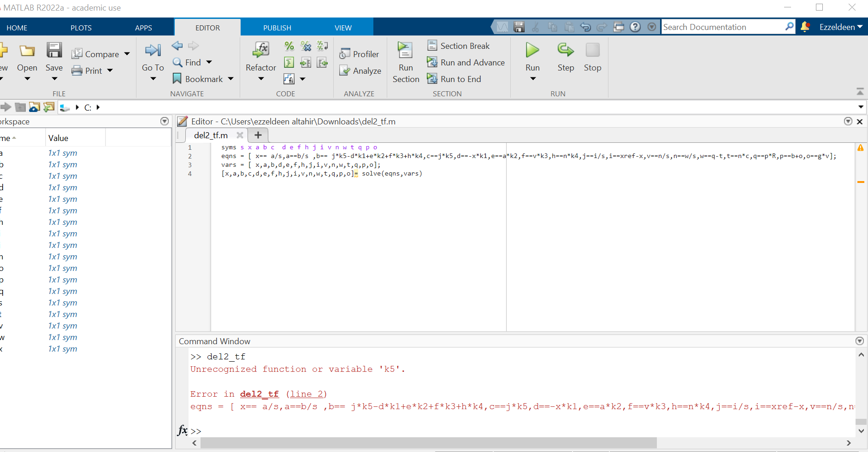Run the del2_tf script
The height and width of the screenshot is (452, 868).
pyautogui.click(x=531, y=55)
